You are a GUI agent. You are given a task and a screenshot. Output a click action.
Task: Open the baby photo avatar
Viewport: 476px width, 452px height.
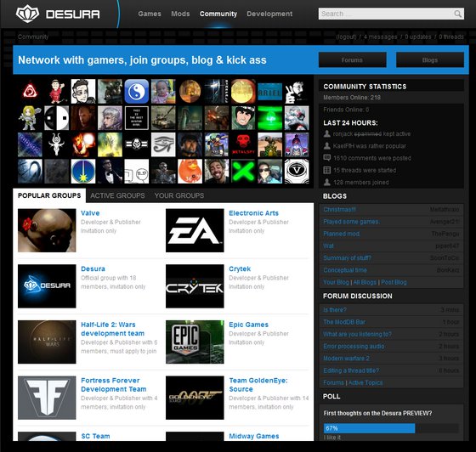[x=163, y=91]
